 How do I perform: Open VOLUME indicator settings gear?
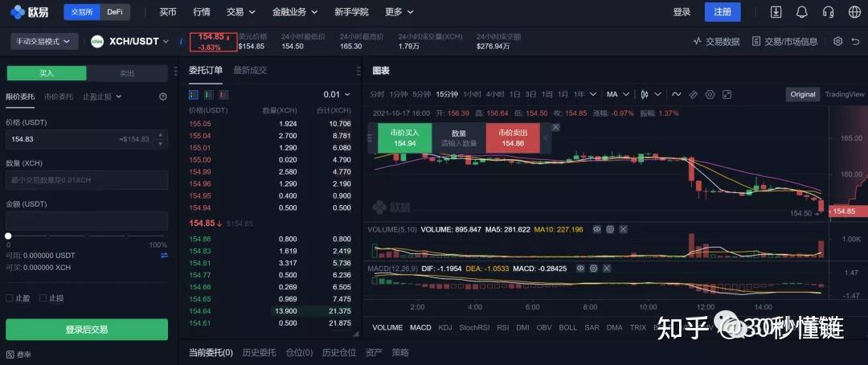[x=610, y=229]
